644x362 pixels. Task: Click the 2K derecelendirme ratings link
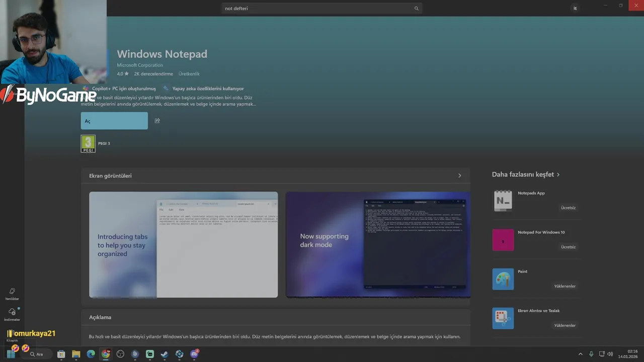153,74
